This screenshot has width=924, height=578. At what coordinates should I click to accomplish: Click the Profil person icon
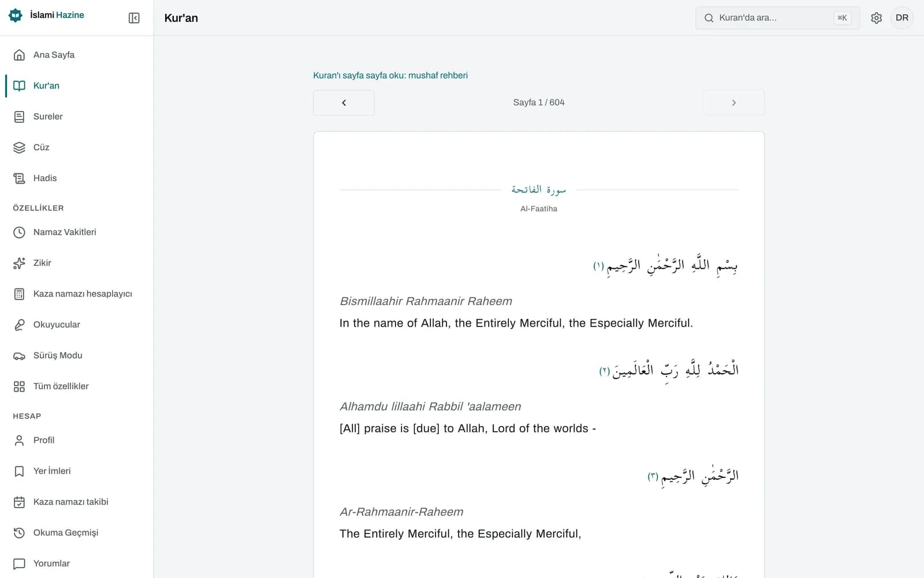click(19, 440)
